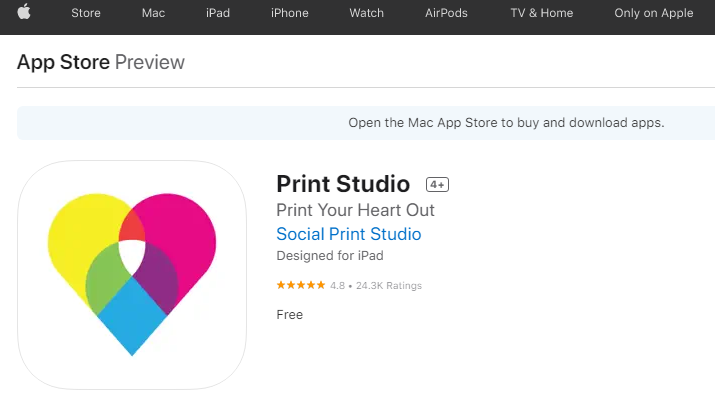
Task: Click the 24.3K Ratings text
Action: [389, 286]
